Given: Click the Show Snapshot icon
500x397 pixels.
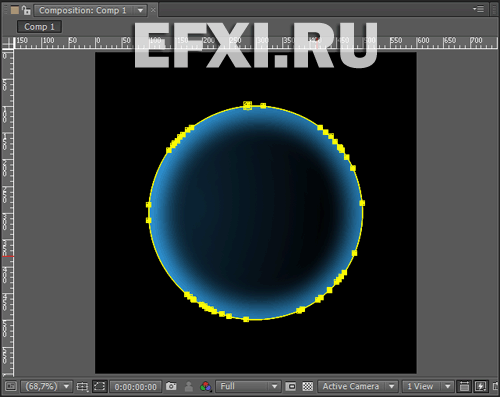Looking at the screenshot, I should (189, 386).
